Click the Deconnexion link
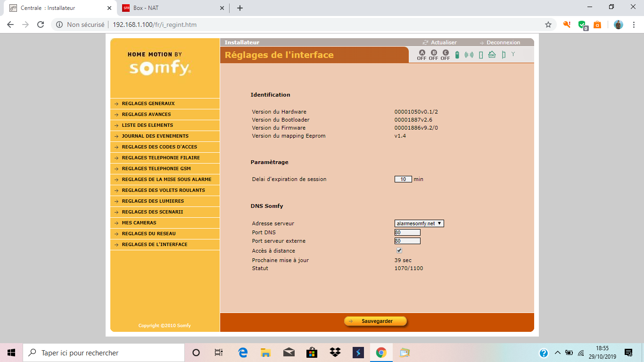Viewport: 644px width, 362px height. click(x=503, y=42)
